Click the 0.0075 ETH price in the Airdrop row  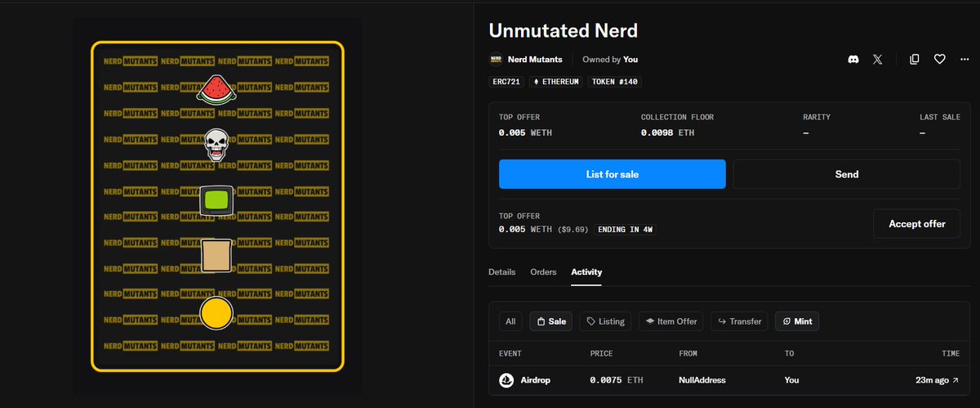click(x=617, y=380)
